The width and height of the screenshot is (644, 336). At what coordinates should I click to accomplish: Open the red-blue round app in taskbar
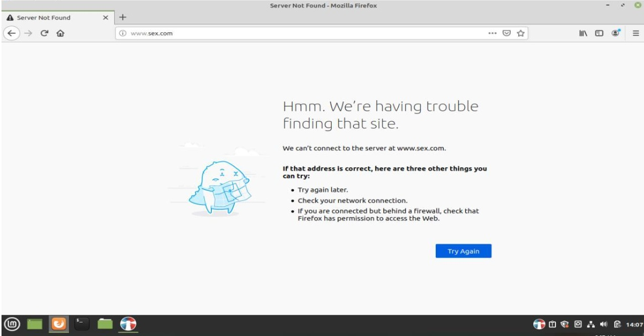pyautogui.click(x=128, y=324)
